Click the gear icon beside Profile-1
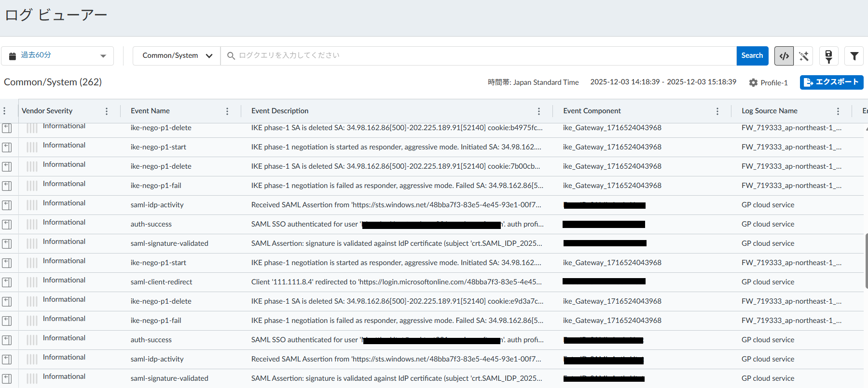Viewport: 868px width, 388px height. tap(753, 82)
